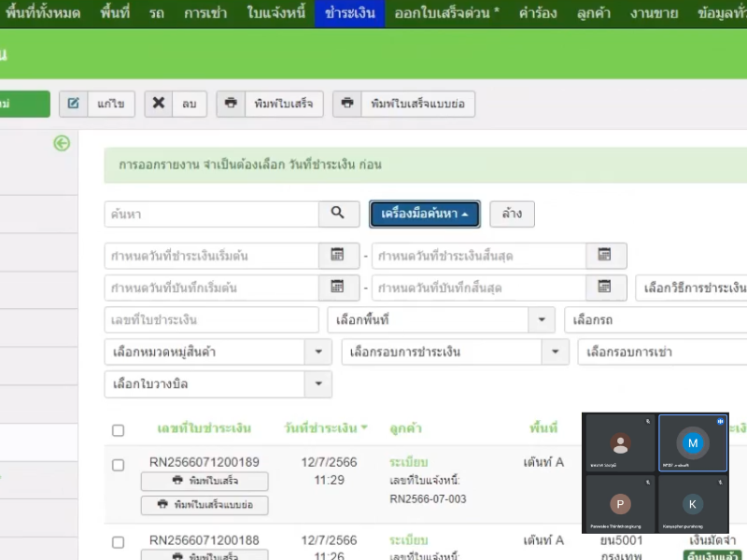Toggle the เครื่องมือค้นหา dropdown button
Image resolution: width=747 pixels, height=560 pixels.
click(x=425, y=214)
